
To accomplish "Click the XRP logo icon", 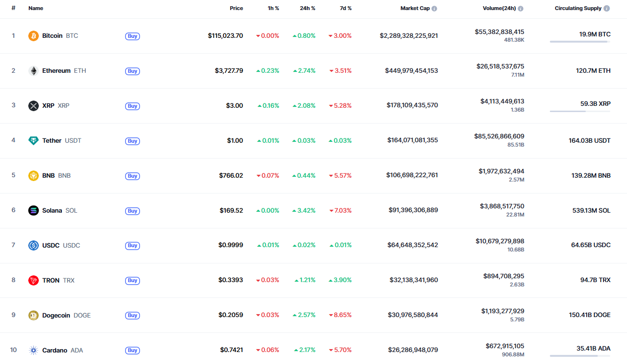I will pyautogui.click(x=34, y=106).
